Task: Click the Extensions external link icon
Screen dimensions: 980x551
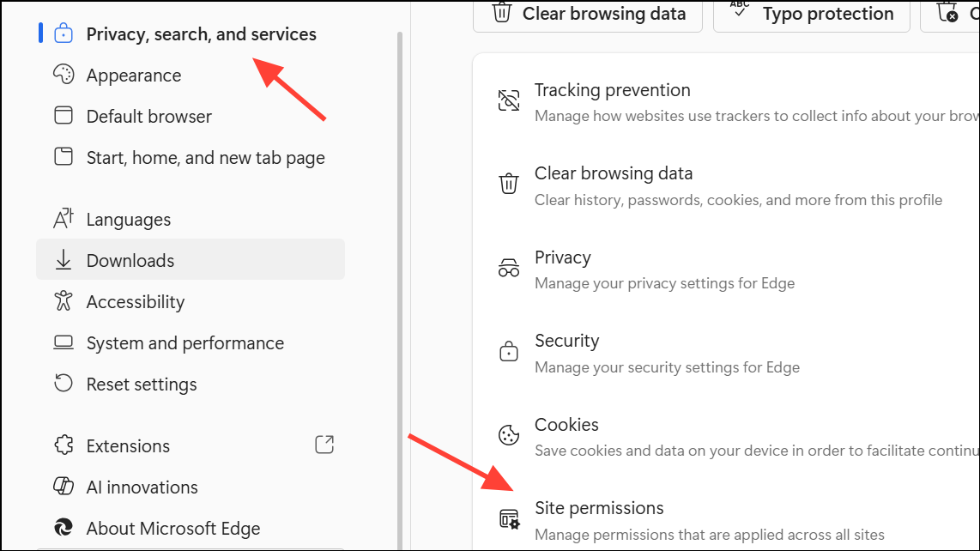Action: [324, 445]
